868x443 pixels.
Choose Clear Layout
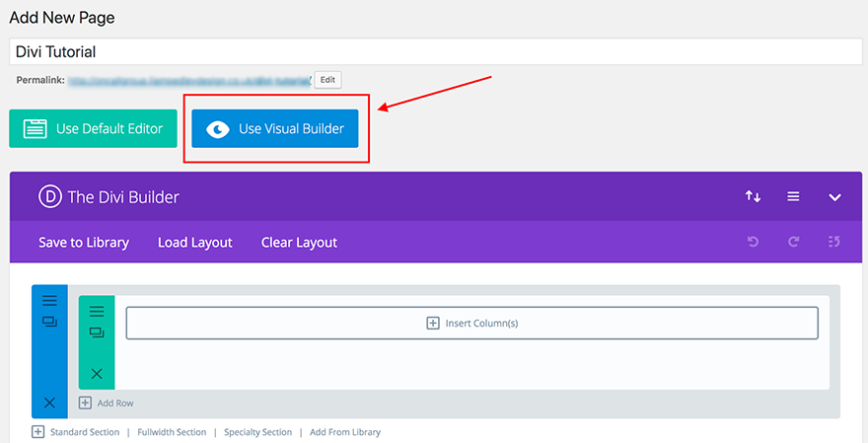point(299,243)
